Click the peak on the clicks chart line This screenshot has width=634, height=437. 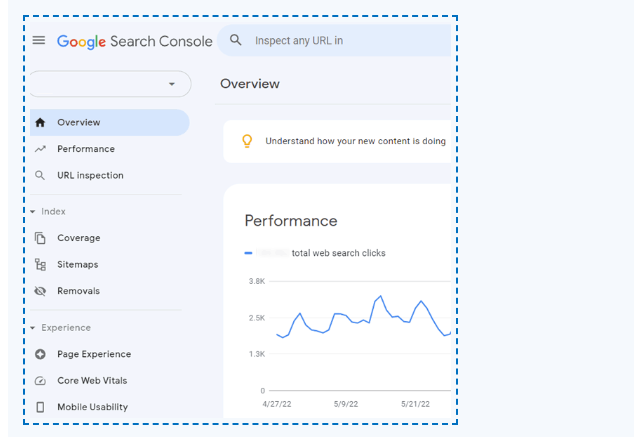click(380, 296)
